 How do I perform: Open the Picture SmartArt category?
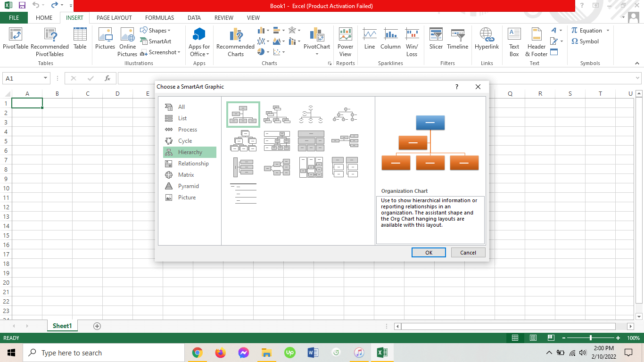pyautogui.click(x=190, y=197)
